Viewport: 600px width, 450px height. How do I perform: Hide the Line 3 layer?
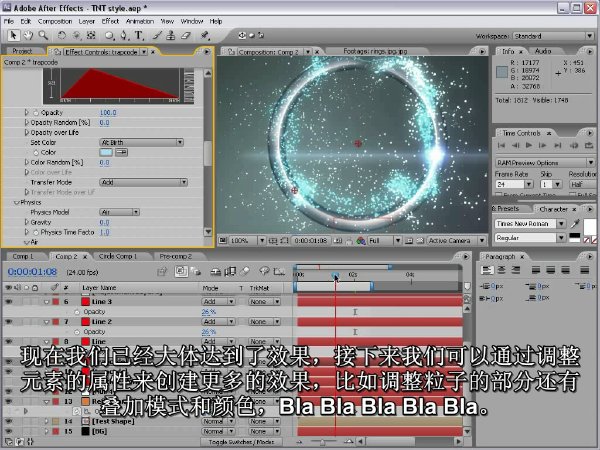[8, 302]
